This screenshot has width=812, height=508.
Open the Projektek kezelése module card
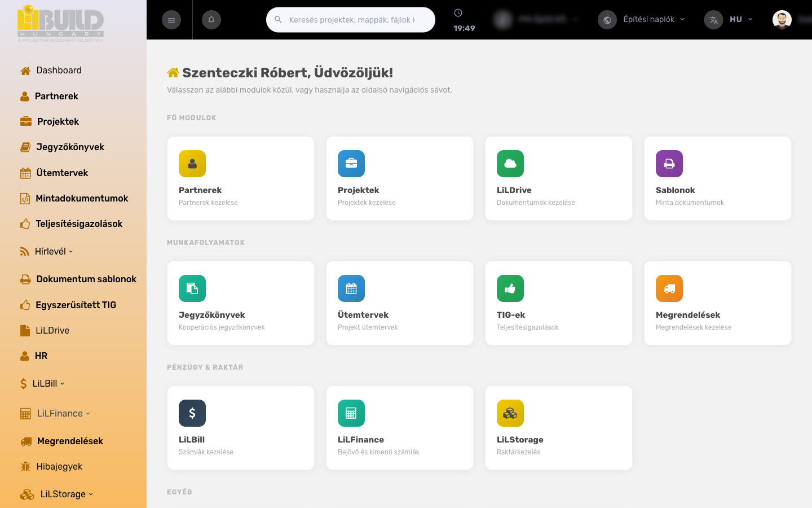(400, 178)
